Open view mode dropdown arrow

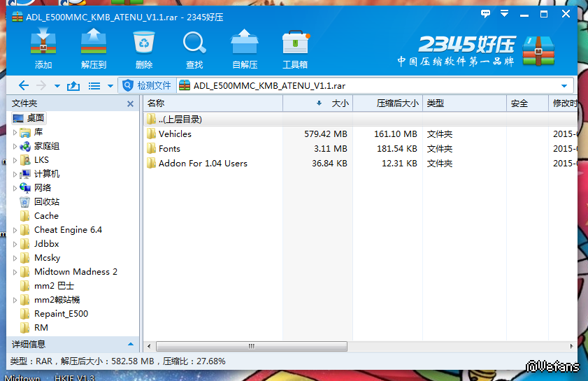point(110,86)
